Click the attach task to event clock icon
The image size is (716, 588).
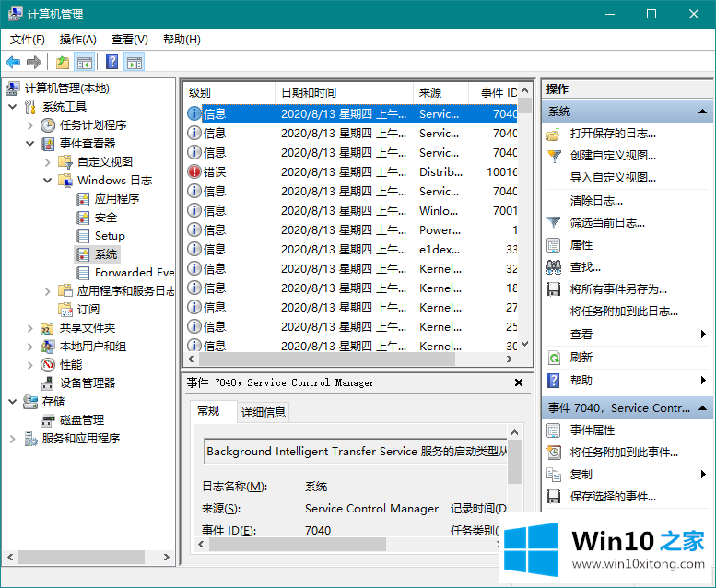tap(554, 453)
